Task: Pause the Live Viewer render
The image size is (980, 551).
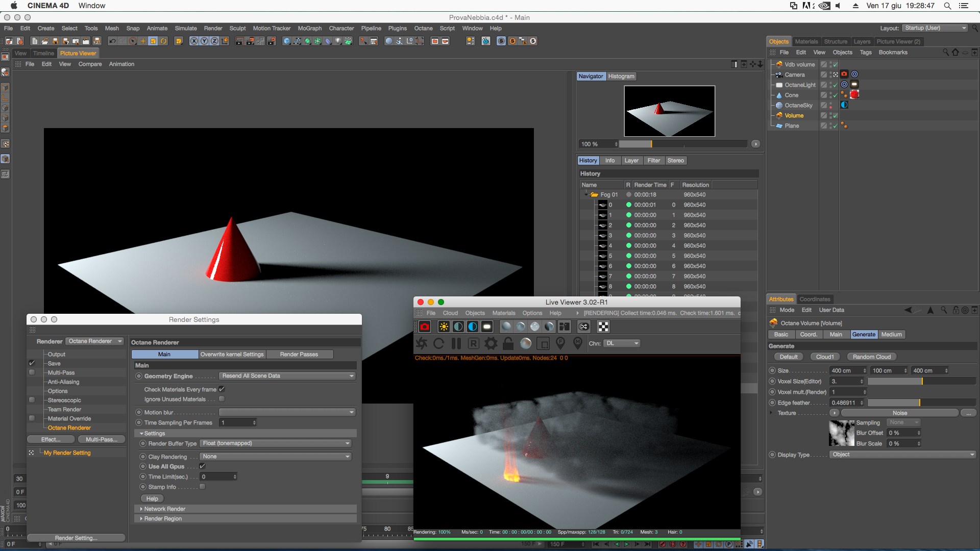Action: coord(456,343)
